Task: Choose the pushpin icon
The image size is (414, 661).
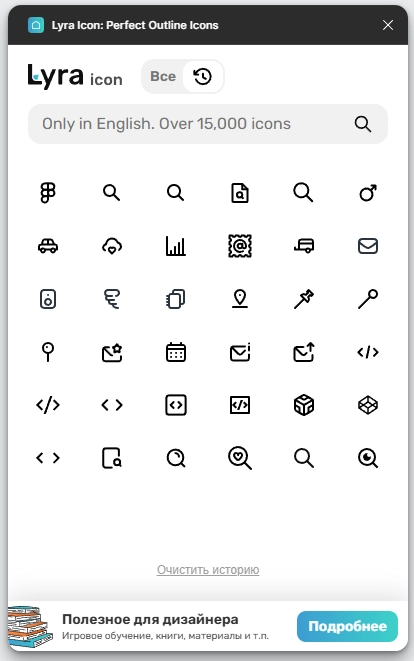Action: [304, 299]
